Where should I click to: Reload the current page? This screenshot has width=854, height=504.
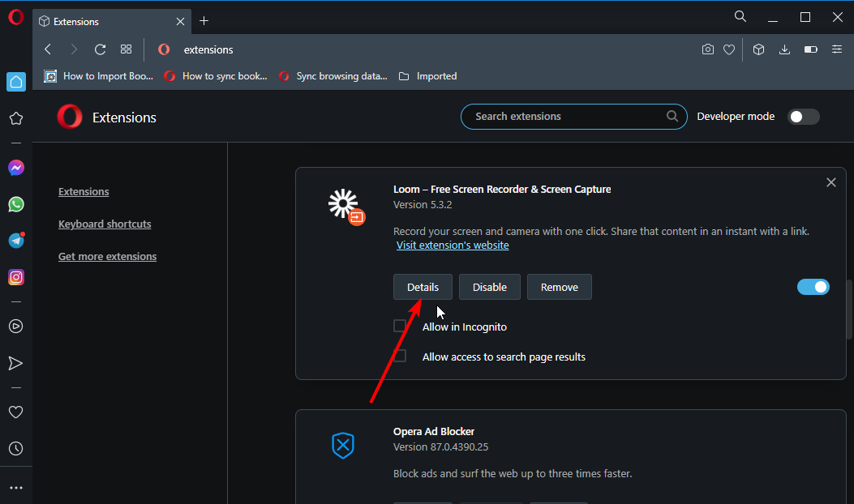point(100,49)
